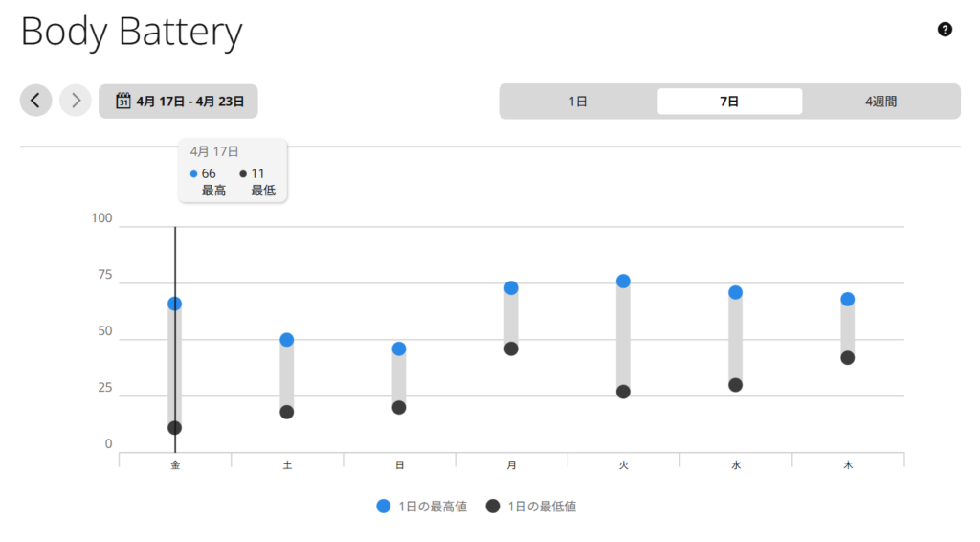The width and height of the screenshot is (980, 542).
Task: Select Saturday's blue highest value dot
Action: [286, 340]
